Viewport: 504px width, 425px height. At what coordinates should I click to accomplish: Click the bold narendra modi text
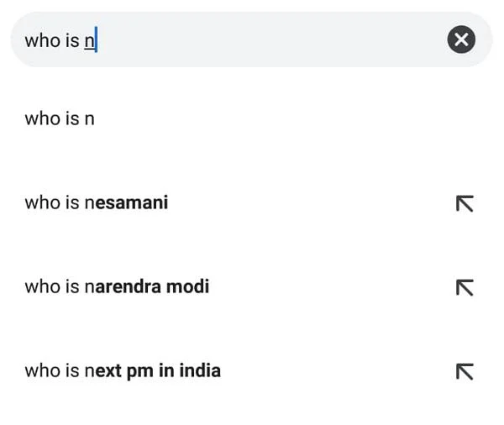point(151,286)
